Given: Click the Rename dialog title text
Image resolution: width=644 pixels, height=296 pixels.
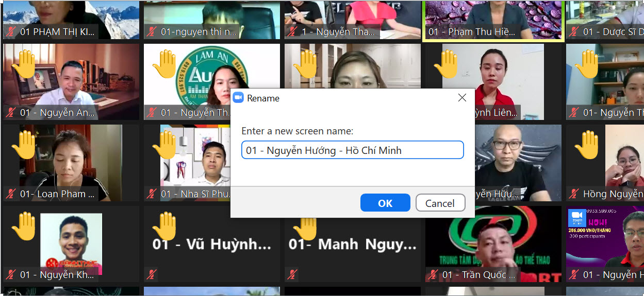Looking at the screenshot, I should (x=263, y=98).
